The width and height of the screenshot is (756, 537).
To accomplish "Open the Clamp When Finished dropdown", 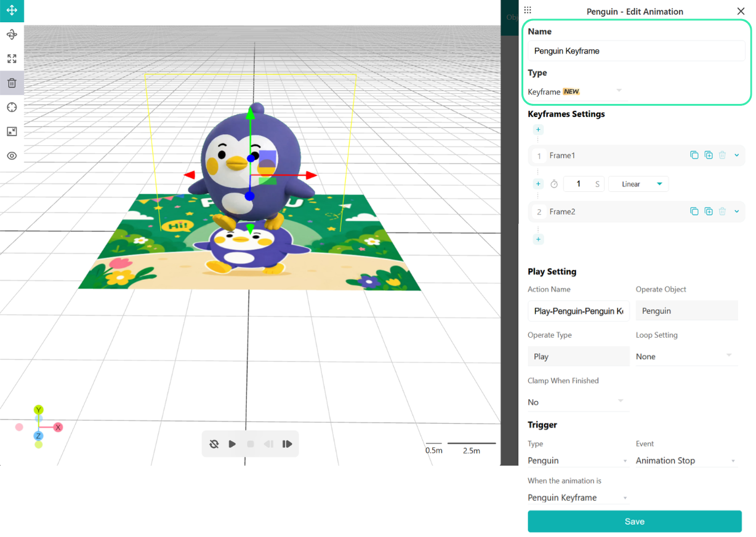I will coord(579,402).
